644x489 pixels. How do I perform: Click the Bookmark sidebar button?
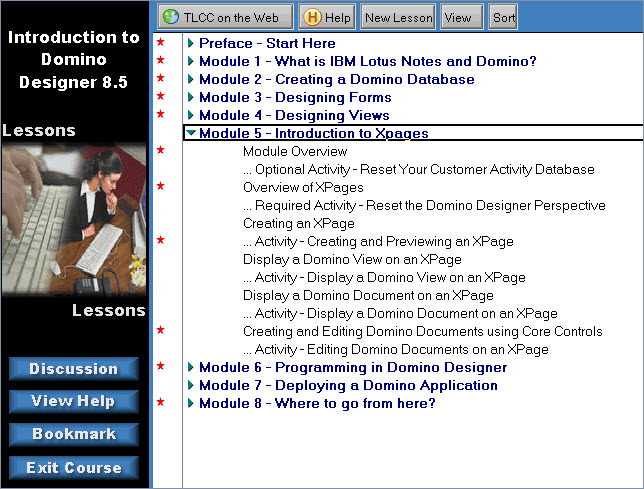tap(74, 434)
